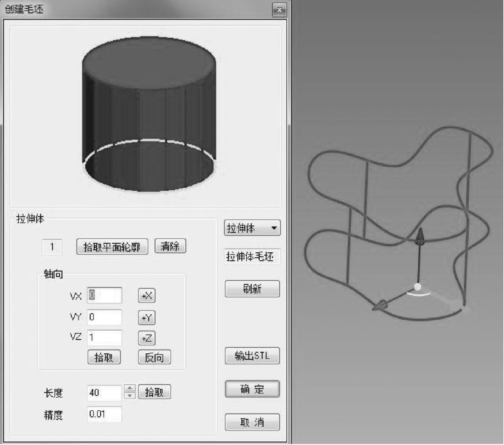Click the 拉伸体毛坯 name field
The height and width of the screenshot is (445, 504).
[x=252, y=257]
